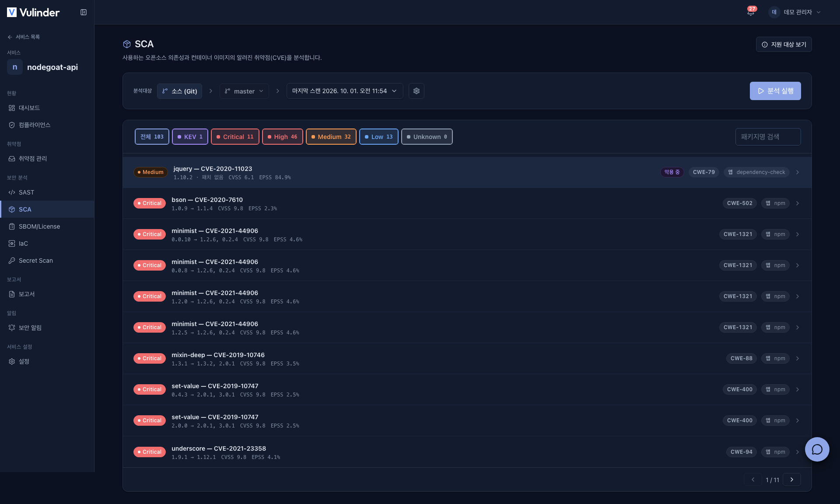Open SBOM/License page
The width and height of the screenshot is (840, 504).
pos(47,226)
